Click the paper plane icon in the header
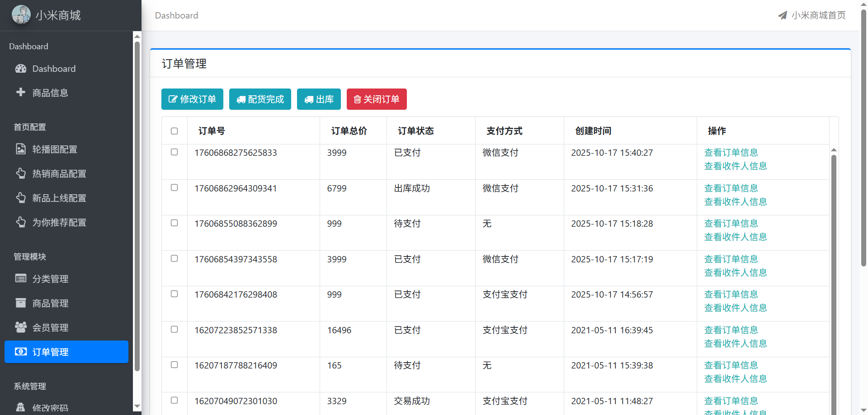Image resolution: width=868 pixels, height=415 pixels. tap(783, 15)
